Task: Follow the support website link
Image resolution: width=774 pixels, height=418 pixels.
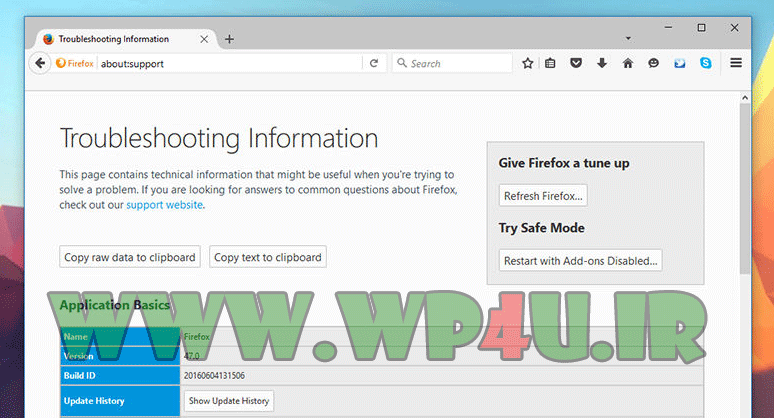Action: click(x=164, y=205)
